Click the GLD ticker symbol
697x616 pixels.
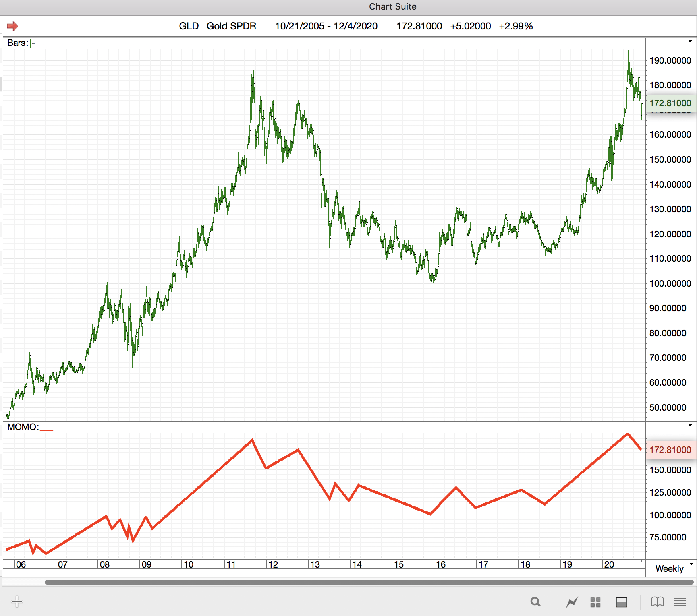tap(189, 26)
